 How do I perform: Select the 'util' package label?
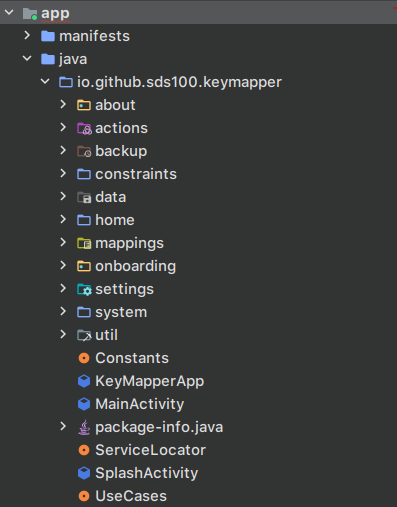(107, 335)
